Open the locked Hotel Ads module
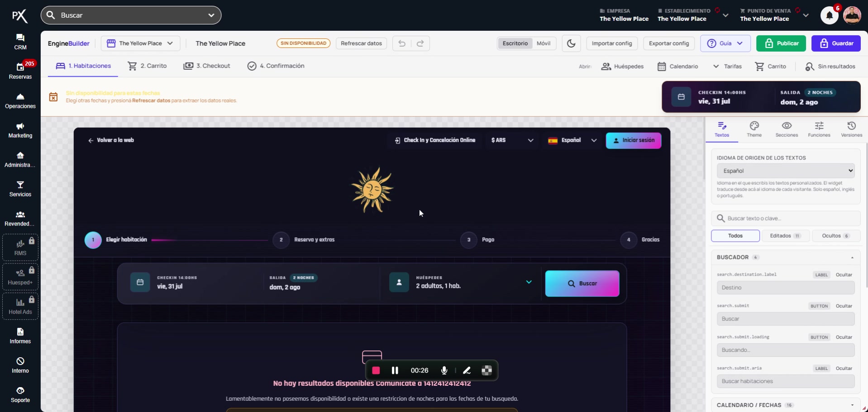Screen dimensions: 868x412 click(20, 306)
